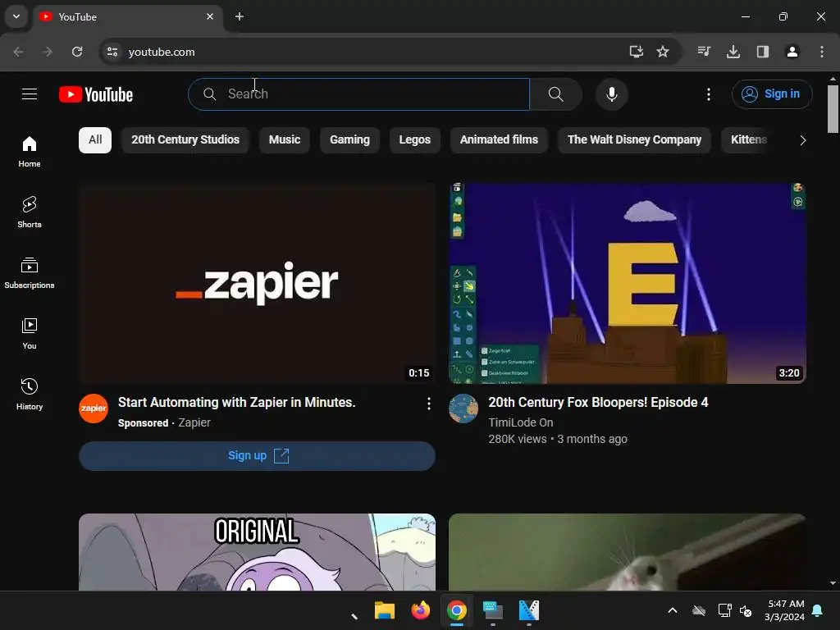Open TimiLode On channel name link
Viewport: 840px width, 630px height.
click(520, 422)
